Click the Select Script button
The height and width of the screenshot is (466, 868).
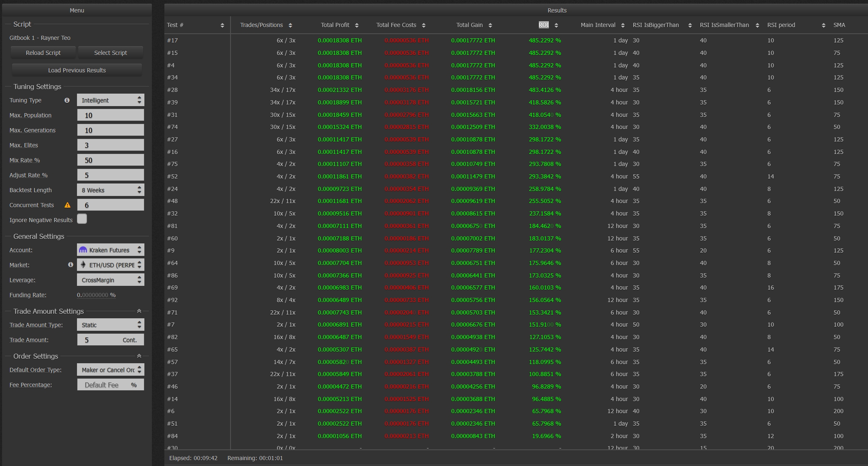110,53
